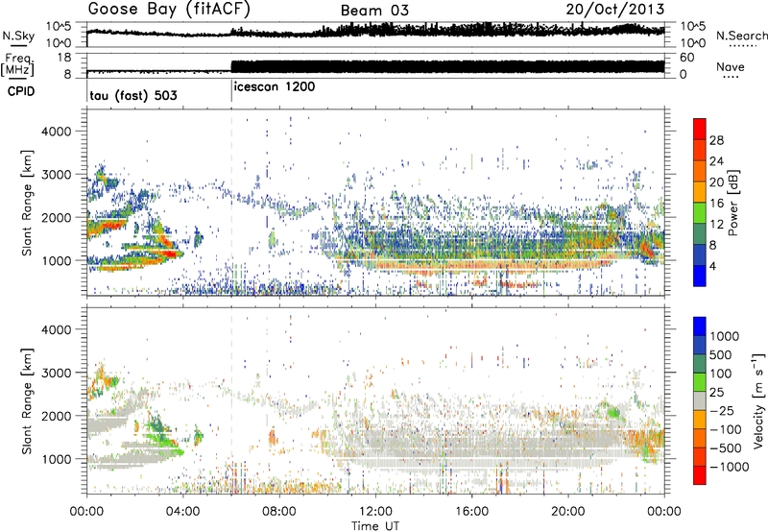
Task: Click the "4" tick on the power color bar
Action: click(713, 266)
